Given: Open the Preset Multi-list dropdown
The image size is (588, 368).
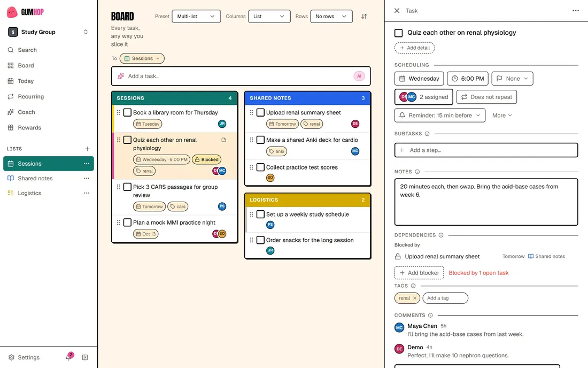Looking at the screenshot, I should coord(196,17).
